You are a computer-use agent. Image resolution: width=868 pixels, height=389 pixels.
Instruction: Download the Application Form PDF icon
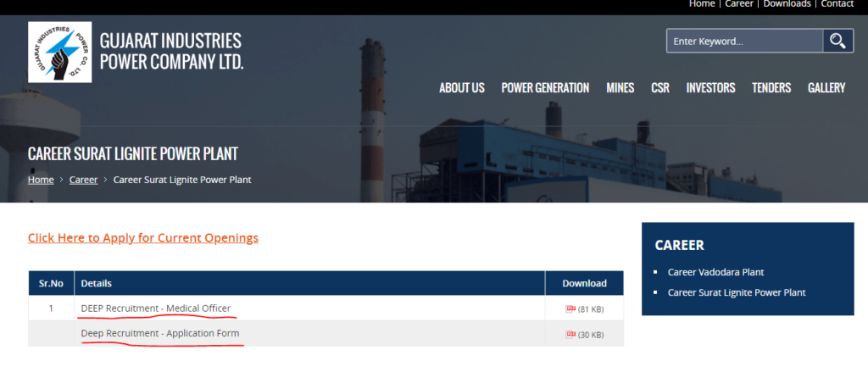tap(570, 334)
